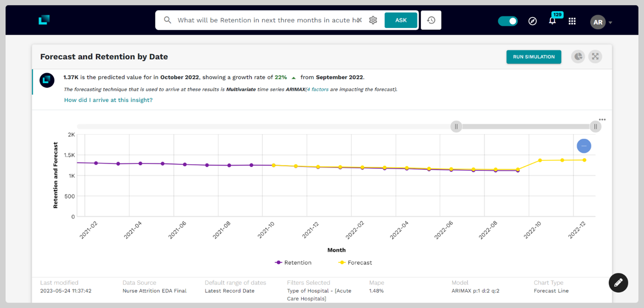This screenshot has width=644, height=308.
Task: Click 'ARIMAX p:1 d:2 q:2' model text
Action: click(476, 291)
